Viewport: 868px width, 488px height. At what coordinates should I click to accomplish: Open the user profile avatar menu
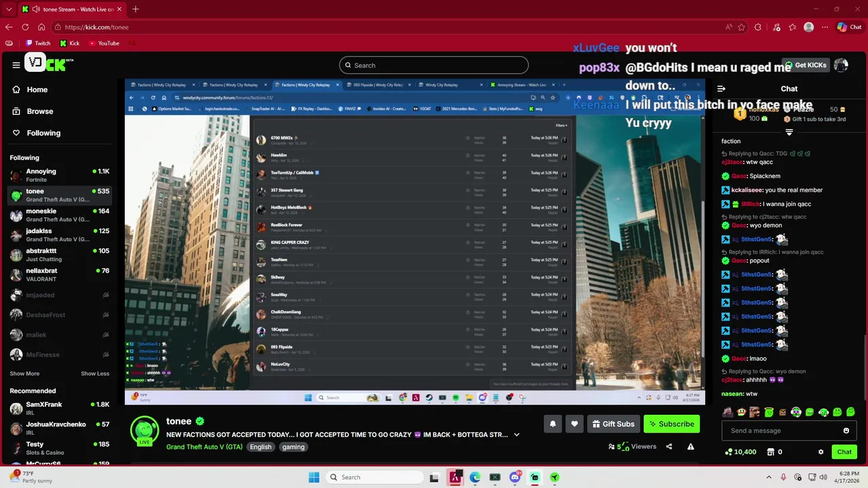tap(841, 65)
